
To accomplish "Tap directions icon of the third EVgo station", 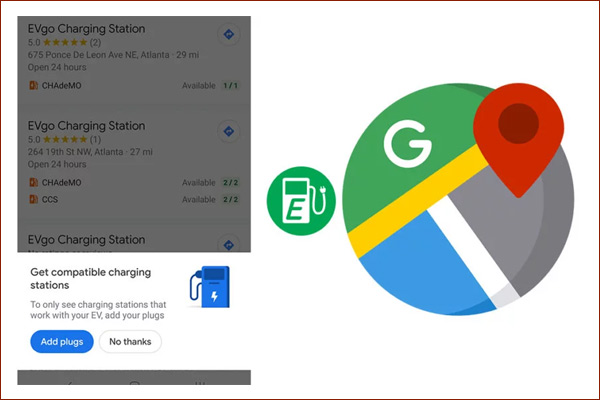I will tap(228, 244).
